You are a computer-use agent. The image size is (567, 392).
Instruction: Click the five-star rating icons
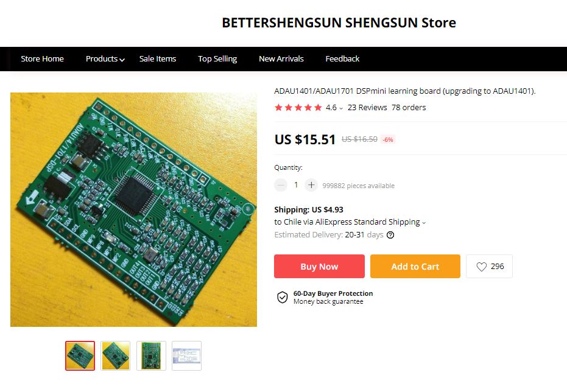[x=298, y=107]
